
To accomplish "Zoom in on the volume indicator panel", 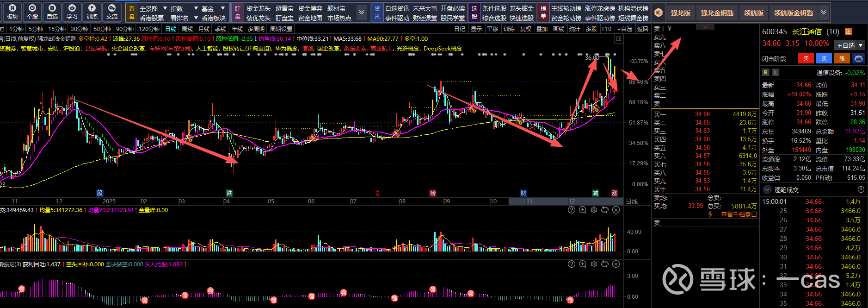I will (x=583, y=210).
